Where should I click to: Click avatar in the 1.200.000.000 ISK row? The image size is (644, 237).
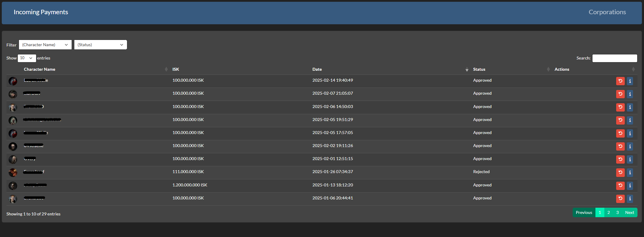13,186
